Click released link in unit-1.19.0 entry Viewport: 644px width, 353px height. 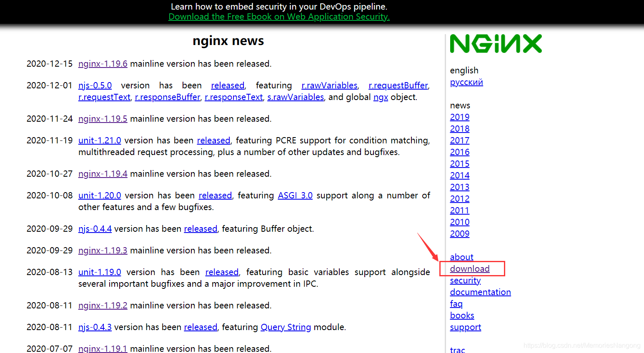(x=222, y=272)
